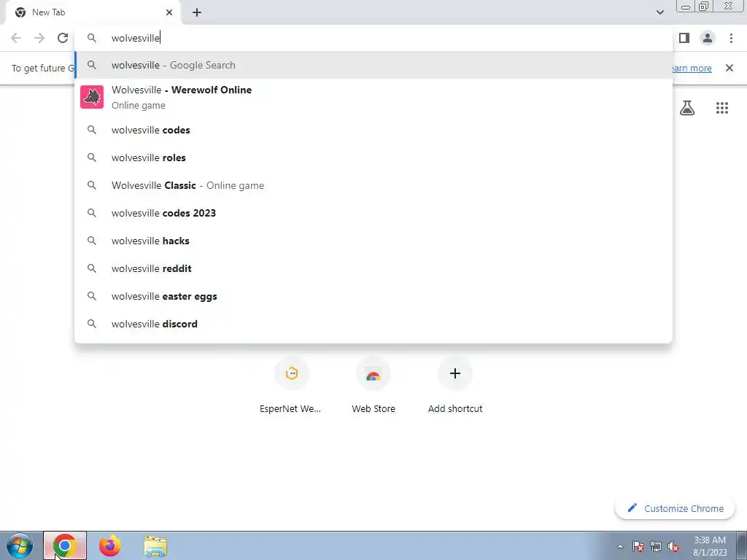The width and height of the screenshot is (747, 560).
Task: Select suggestion wolvesville easter eggs
Action: click(x=373, y=296)
